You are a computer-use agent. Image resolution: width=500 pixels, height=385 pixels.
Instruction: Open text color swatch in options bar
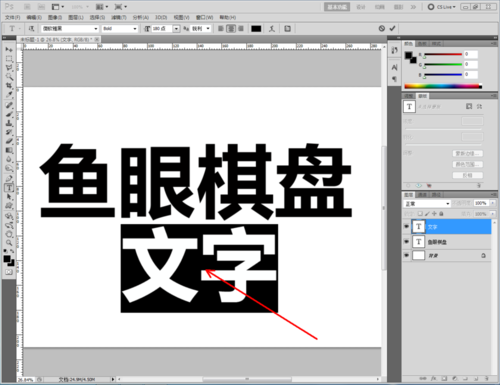256,29
